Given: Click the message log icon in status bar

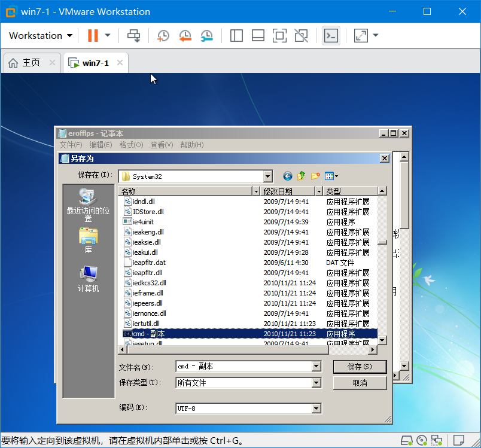Looking at the screenshot, I should [x=459, y=441].
